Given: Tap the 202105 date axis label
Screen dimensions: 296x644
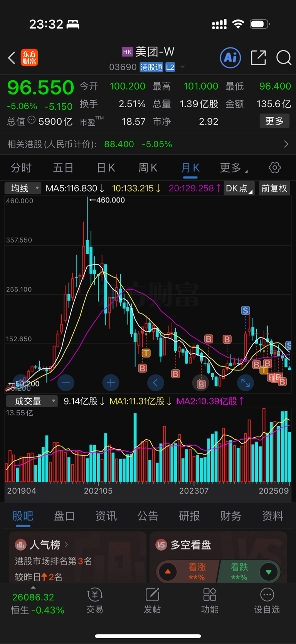Looking at the screenshot, I should (98, 491).
